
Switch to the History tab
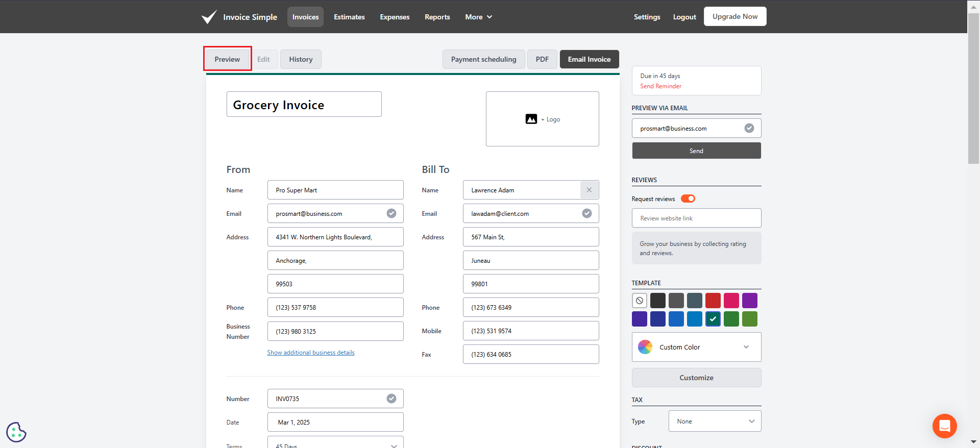click(x=301, y=59)
